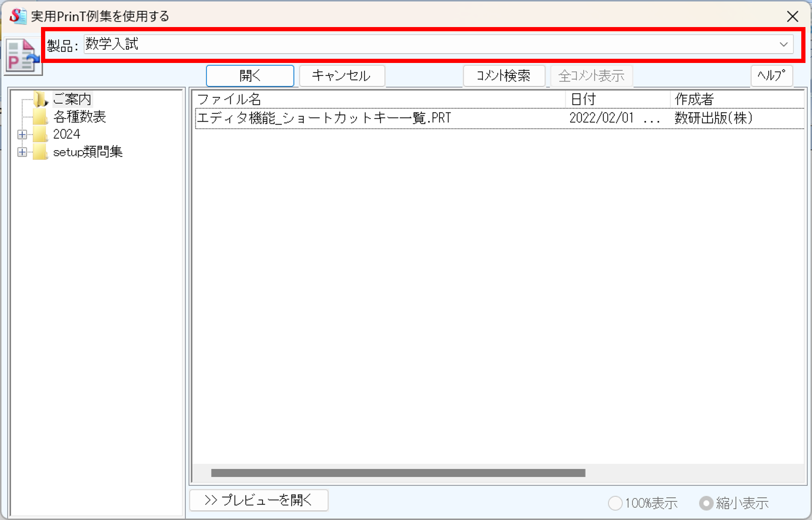Select the 2024 folder label
The image size is (812, 520).
pyautogui.click(x=67, y=134)
